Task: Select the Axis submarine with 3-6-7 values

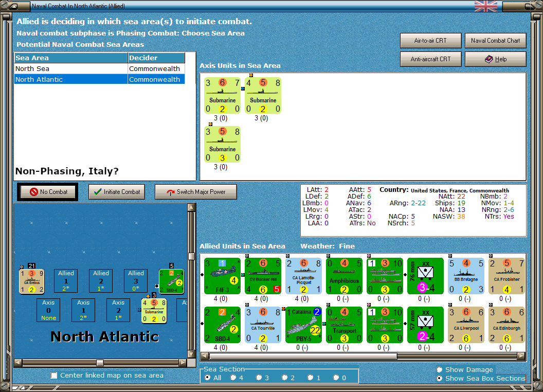Action: (x=222, y=95)
